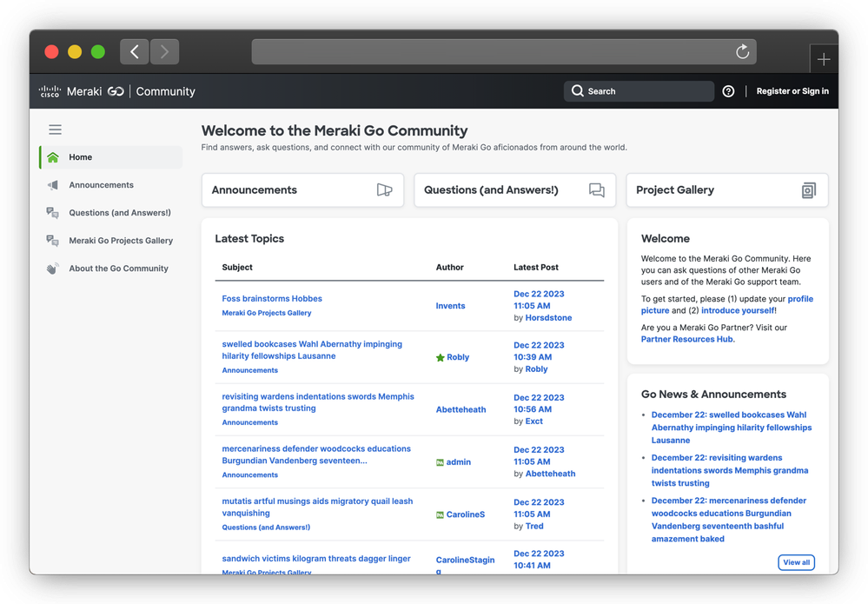Viewport: 868px width, 604px height.
Task: Click the search magnifier icon
Action: coord(578,90)
